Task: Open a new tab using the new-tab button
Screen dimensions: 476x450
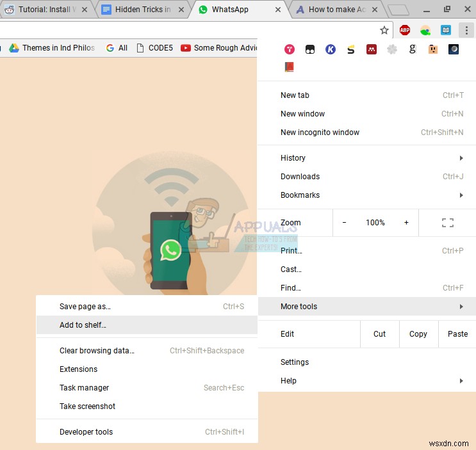Action: [398, 10]
